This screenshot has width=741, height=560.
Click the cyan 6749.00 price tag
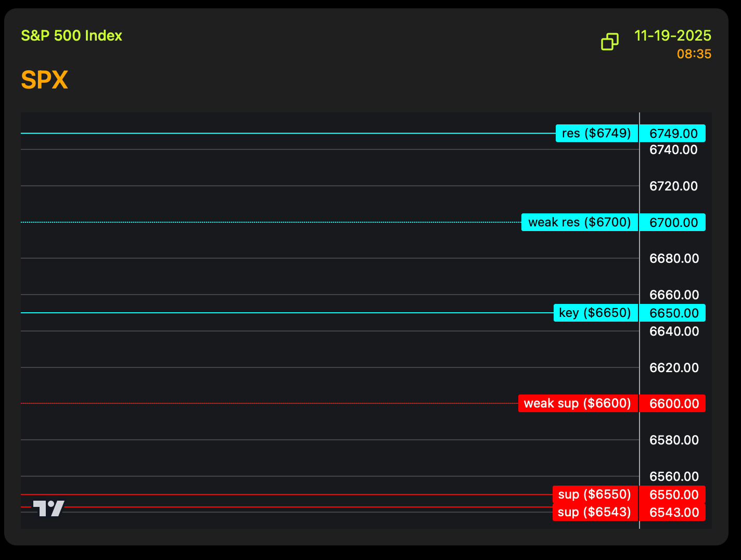[x=673, y=133]
